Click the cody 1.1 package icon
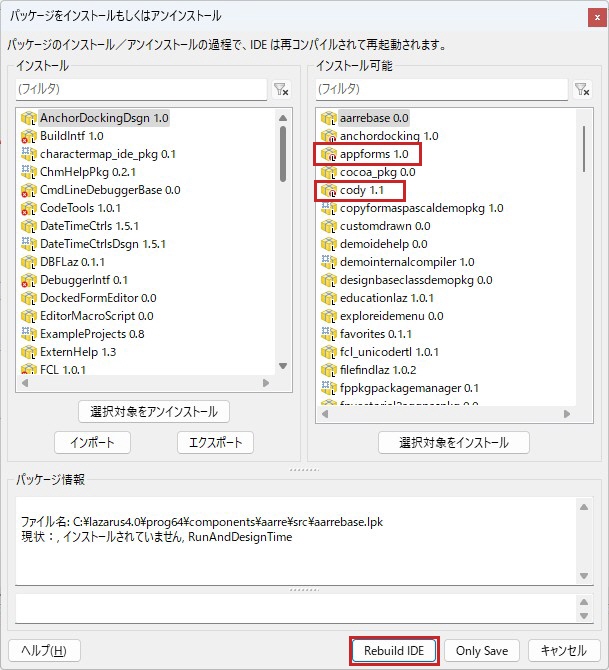The height and width of the screenshot is (670, 609). click(328, 190)
